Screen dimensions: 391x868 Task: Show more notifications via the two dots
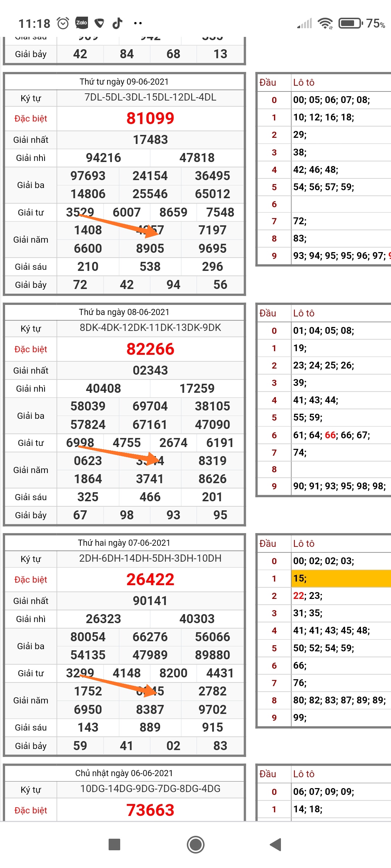[138, 24]
